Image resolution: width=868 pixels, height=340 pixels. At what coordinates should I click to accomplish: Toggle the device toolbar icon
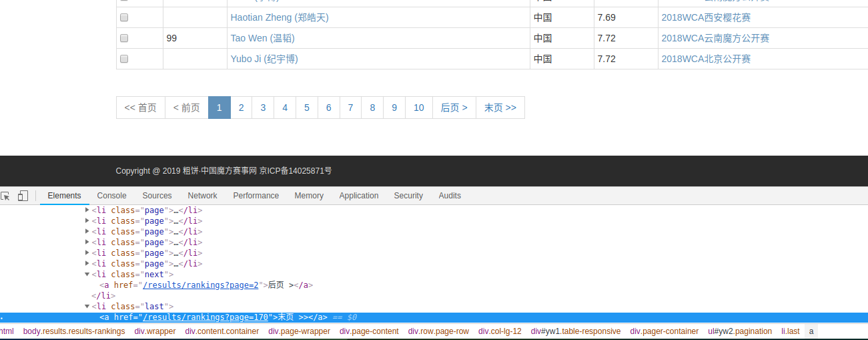pos(23,196)
